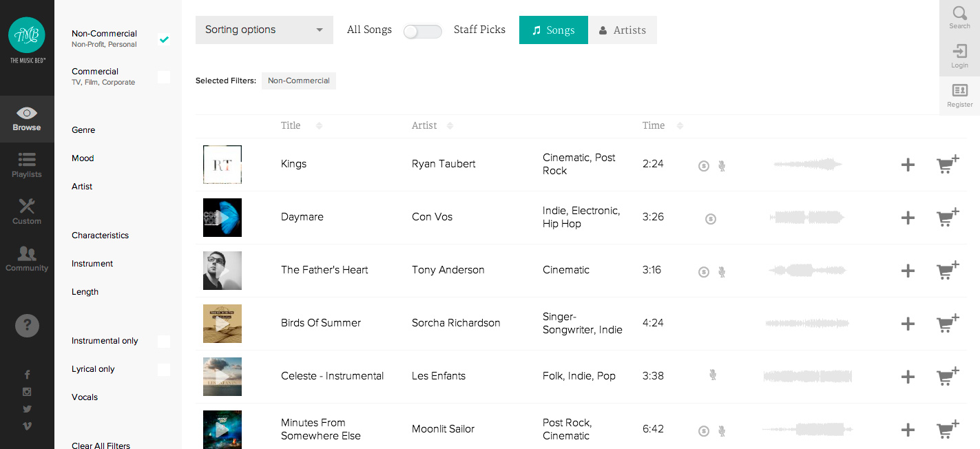This screenshot has width=980, height=449.
Task: Open artist Ryan Taubert
Action: click(x=444, y=164)
